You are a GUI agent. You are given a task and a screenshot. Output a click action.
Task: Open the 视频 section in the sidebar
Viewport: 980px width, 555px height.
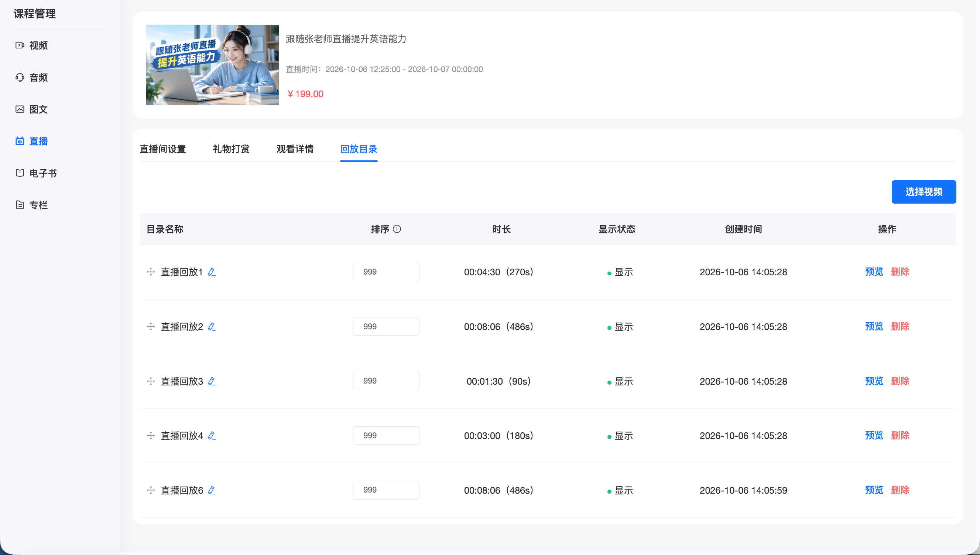click(x=32, y=45)
